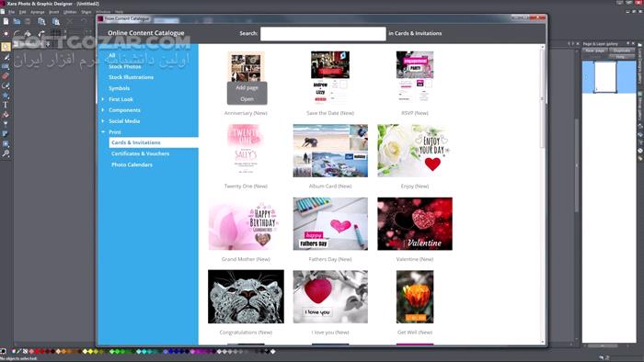The height and width of the screenshot is (362, 644).
Task: Select the Save the Date template thumbnail
Action: pyautogui.click(x=330, y=77)
